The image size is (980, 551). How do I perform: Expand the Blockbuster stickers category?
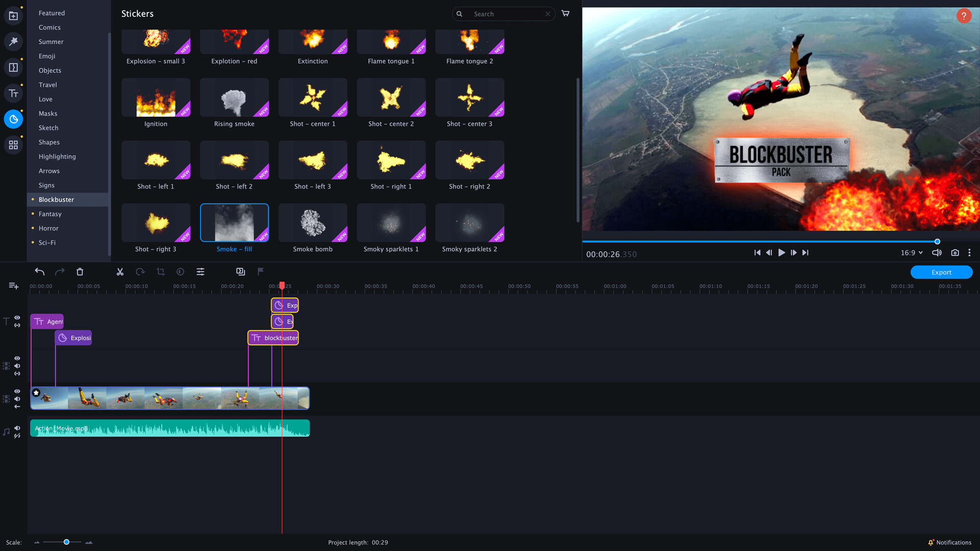point(56,199)
